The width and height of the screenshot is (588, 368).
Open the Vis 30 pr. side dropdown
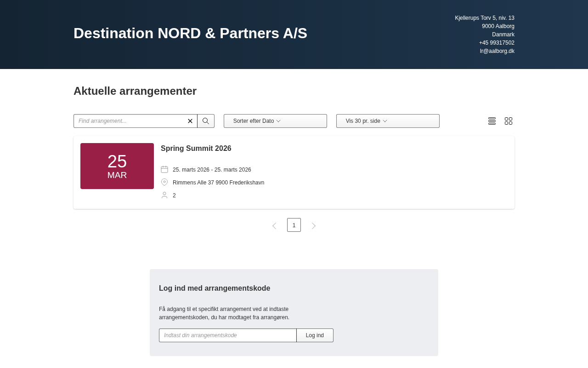(388, 121)
